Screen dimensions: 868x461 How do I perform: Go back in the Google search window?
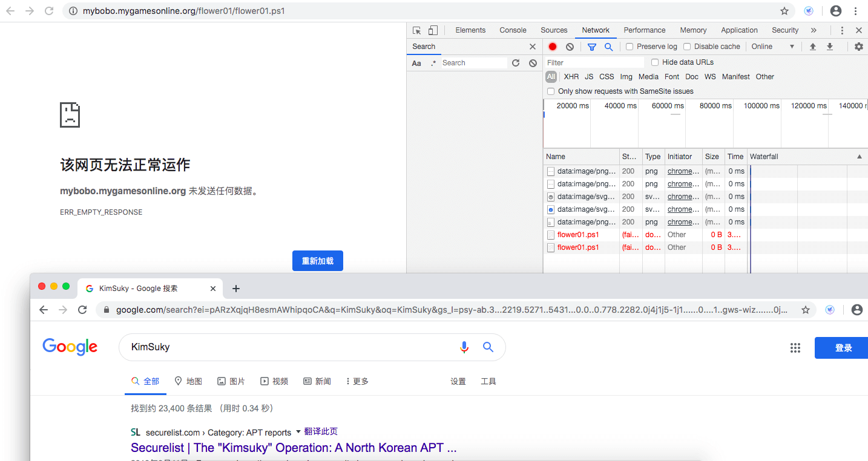coord(43,310)
